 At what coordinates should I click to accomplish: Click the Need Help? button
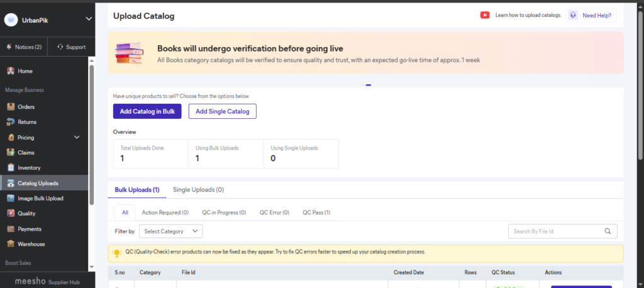pos(591,16)
